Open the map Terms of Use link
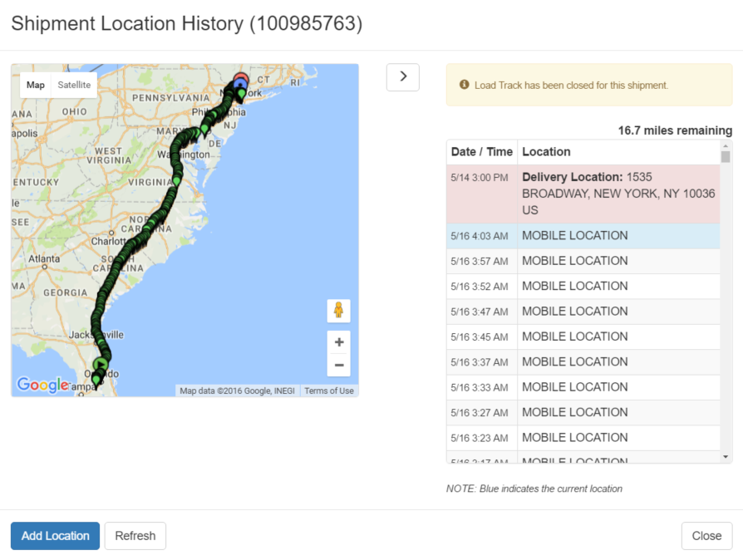This screenshot has width=743, height=560. 329,391
